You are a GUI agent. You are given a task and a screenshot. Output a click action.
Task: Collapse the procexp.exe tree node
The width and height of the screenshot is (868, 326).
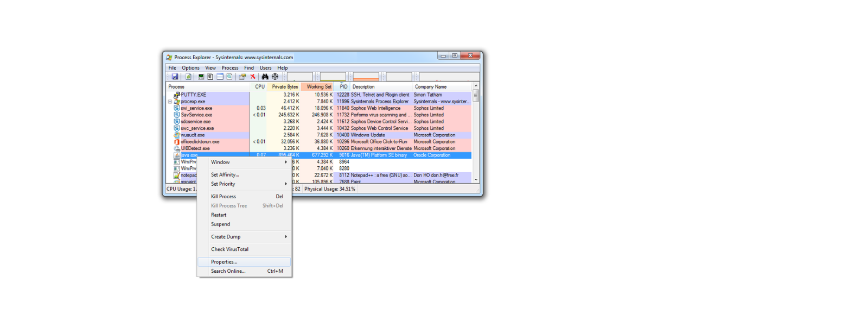tap(170, 102)
